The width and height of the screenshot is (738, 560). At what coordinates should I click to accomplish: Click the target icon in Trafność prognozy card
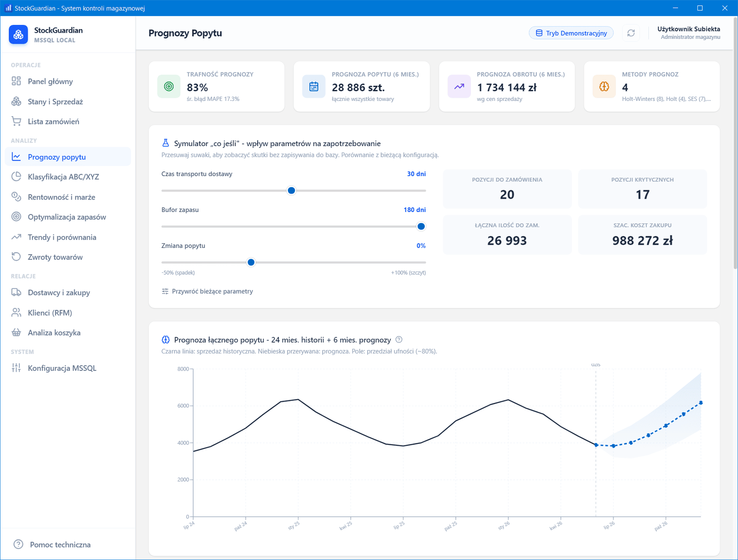tap(169, 87)
